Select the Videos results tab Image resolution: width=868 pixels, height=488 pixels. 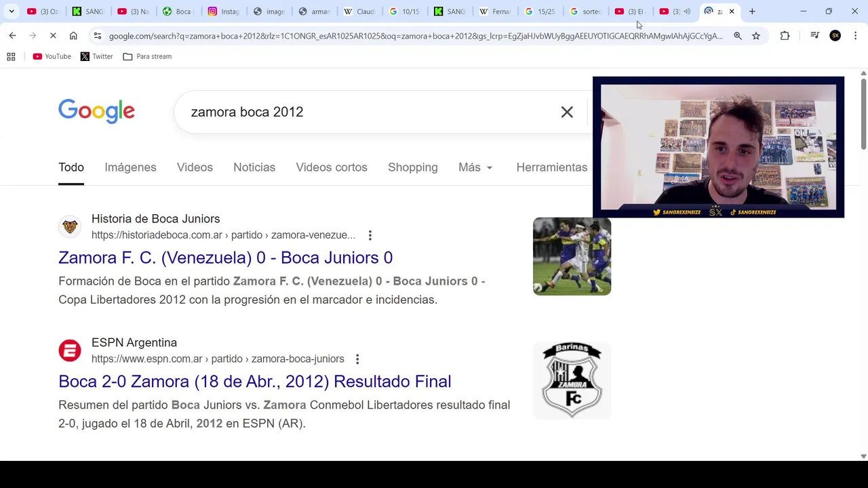(x=195, y=167)
